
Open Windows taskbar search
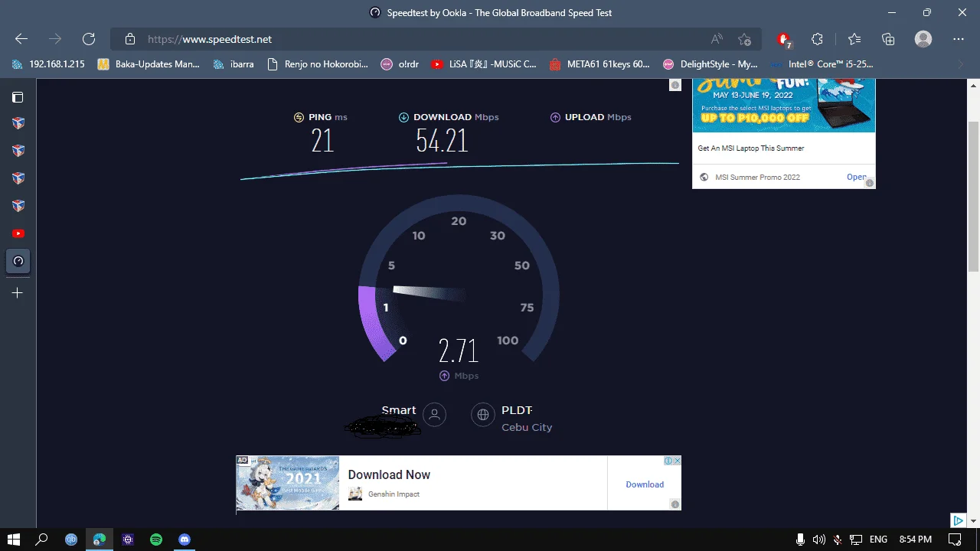pyautogui.click(x=42, y=540)
